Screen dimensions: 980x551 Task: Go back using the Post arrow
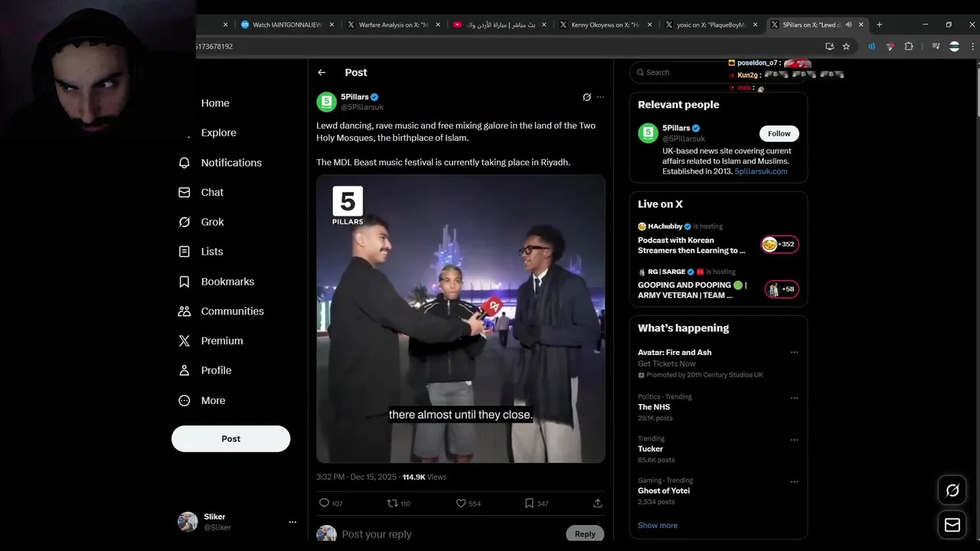coord(322,73)
